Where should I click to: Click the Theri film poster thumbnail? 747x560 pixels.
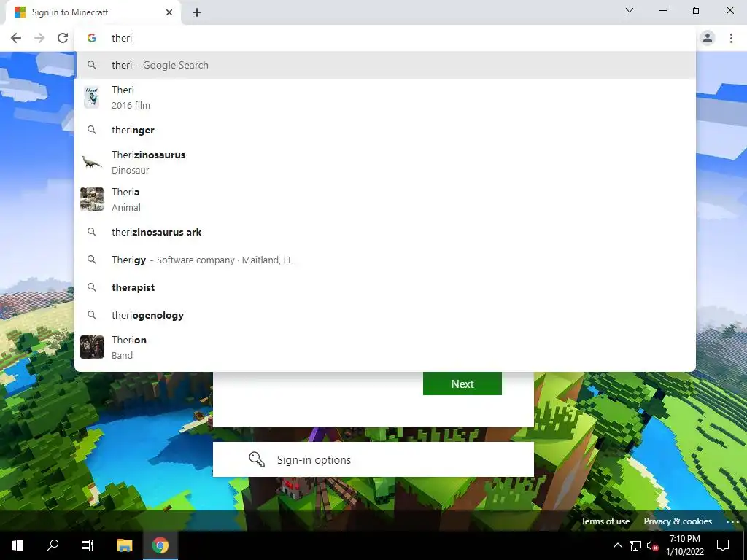click(91, 98)
